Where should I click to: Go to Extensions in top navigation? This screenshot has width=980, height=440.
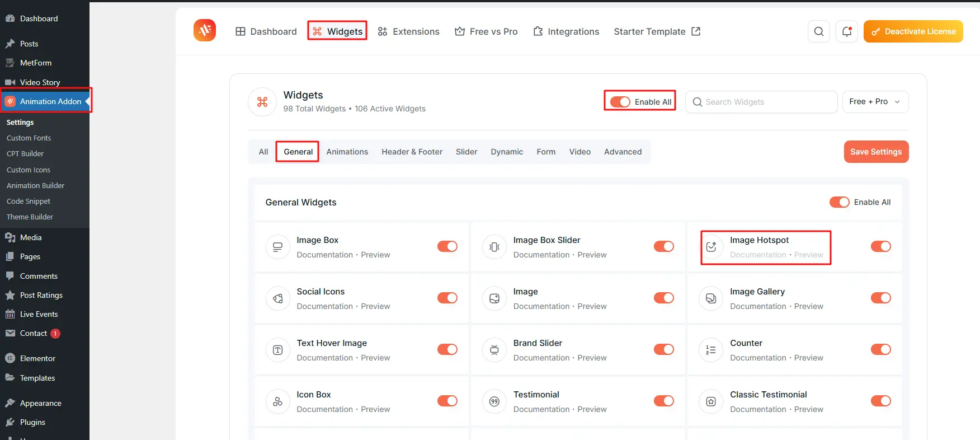409,31
